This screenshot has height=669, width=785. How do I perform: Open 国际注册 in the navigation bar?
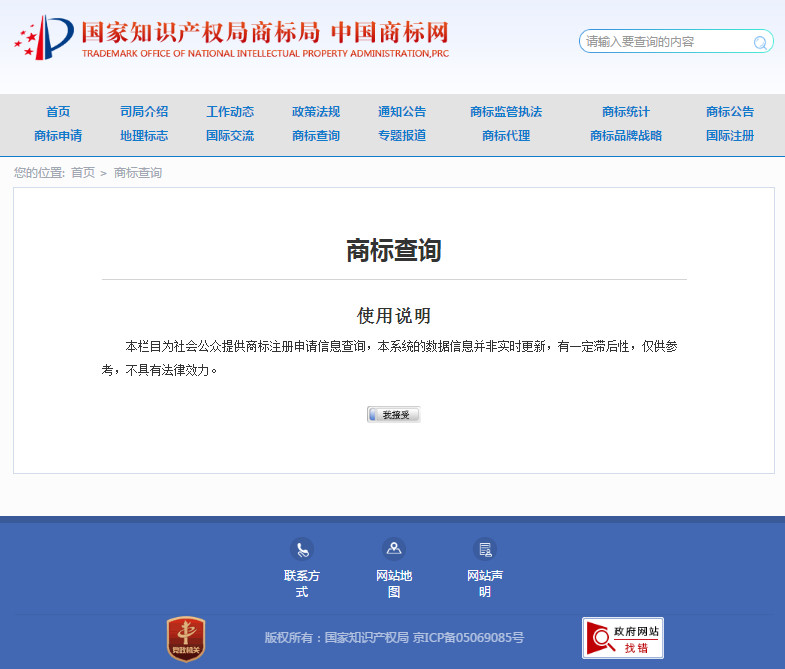click(x=730, y=136)
